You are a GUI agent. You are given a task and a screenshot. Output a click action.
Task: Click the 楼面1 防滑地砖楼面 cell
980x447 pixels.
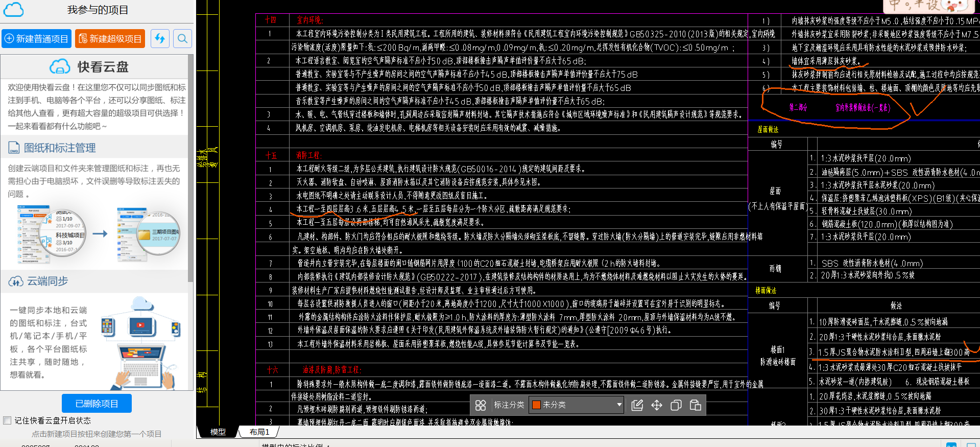click(778, 356)
